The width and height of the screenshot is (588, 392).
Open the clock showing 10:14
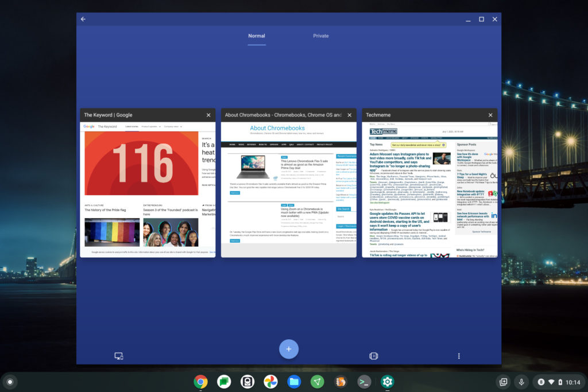[572, 382]
